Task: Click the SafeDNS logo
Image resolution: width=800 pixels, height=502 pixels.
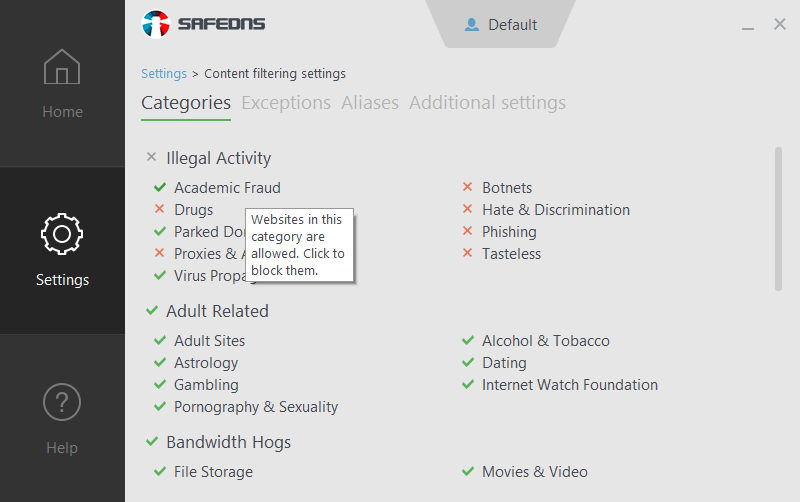Action: tap(204, 24)
